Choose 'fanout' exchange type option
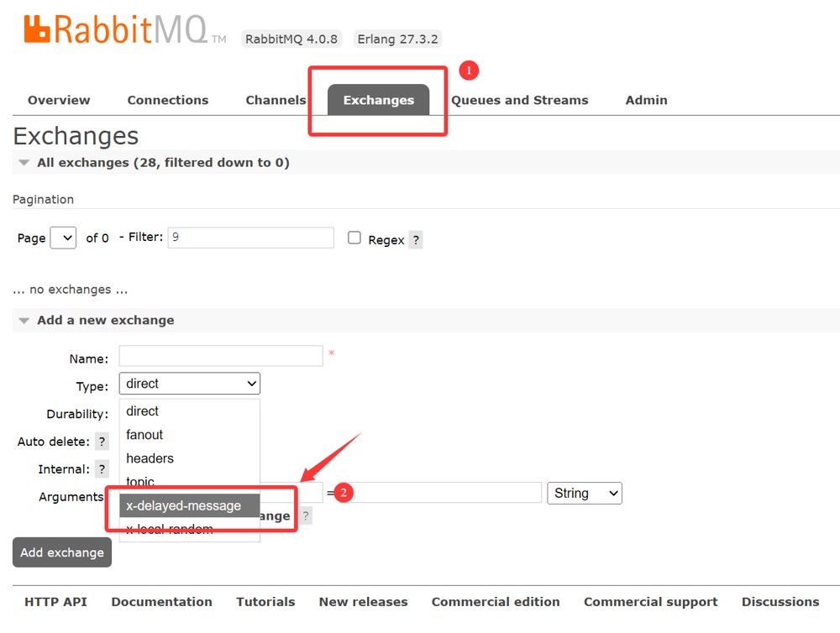840x633 pixels. click(x=190, y=435)
